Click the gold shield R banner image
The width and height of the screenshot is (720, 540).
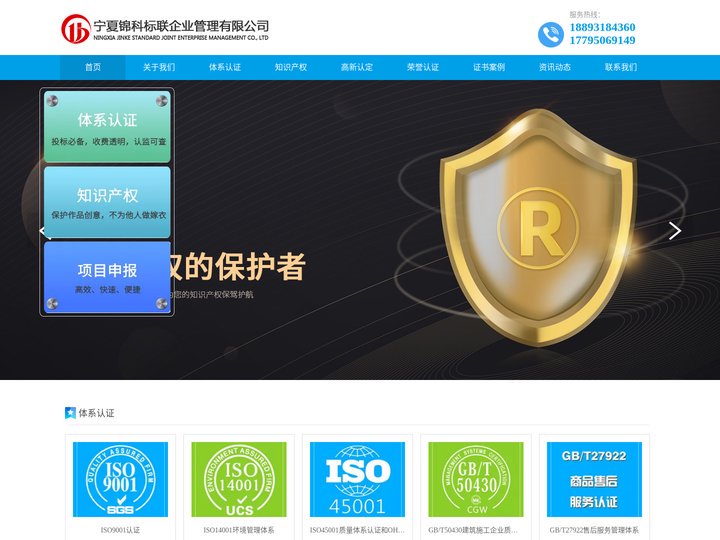538,226
